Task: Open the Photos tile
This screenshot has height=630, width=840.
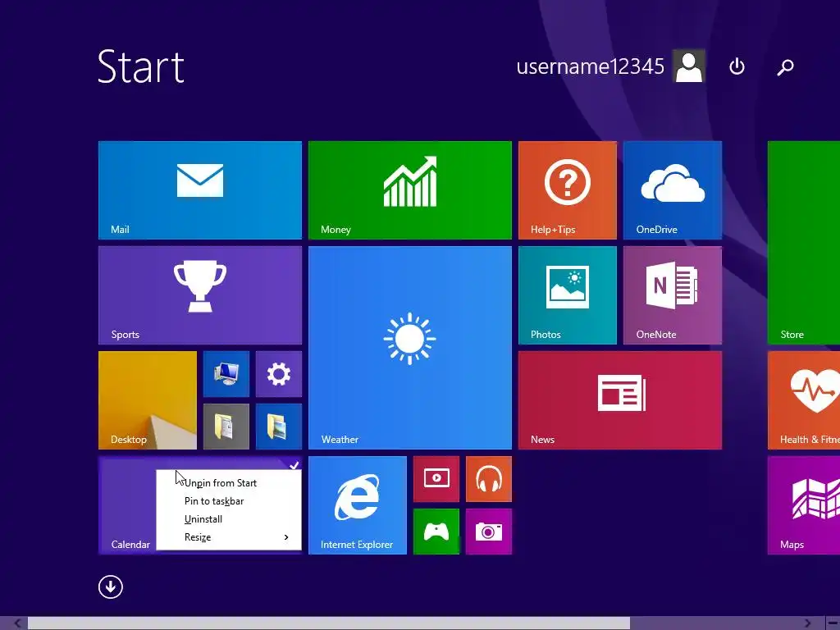Action: [x=568, y=295]
